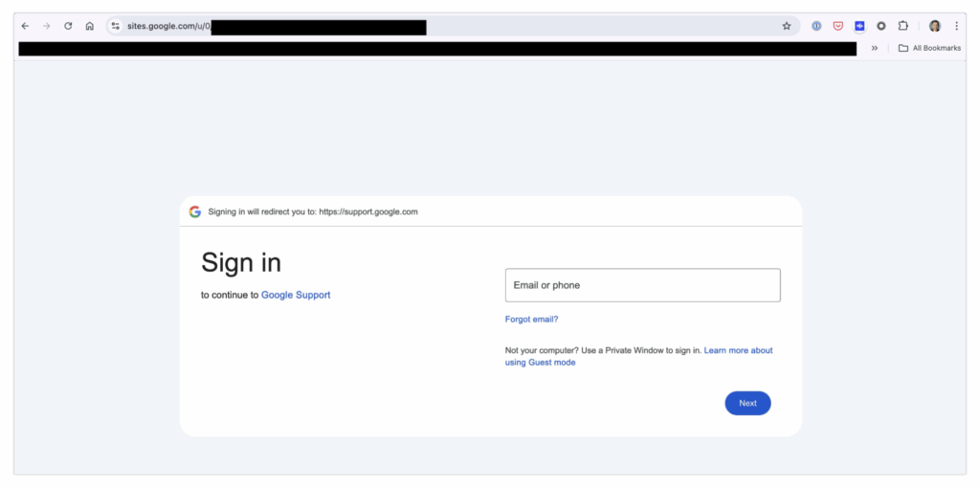Open Chrome's three-dot menu
Screen dimensions: 980x488
[x=956, y=26]
